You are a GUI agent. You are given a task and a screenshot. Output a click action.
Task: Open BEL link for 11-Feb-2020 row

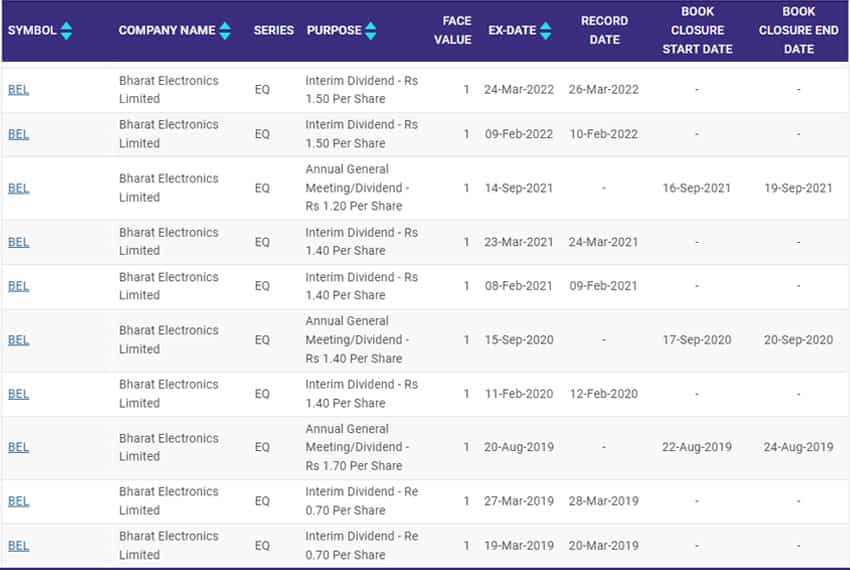tap(18, 394)
